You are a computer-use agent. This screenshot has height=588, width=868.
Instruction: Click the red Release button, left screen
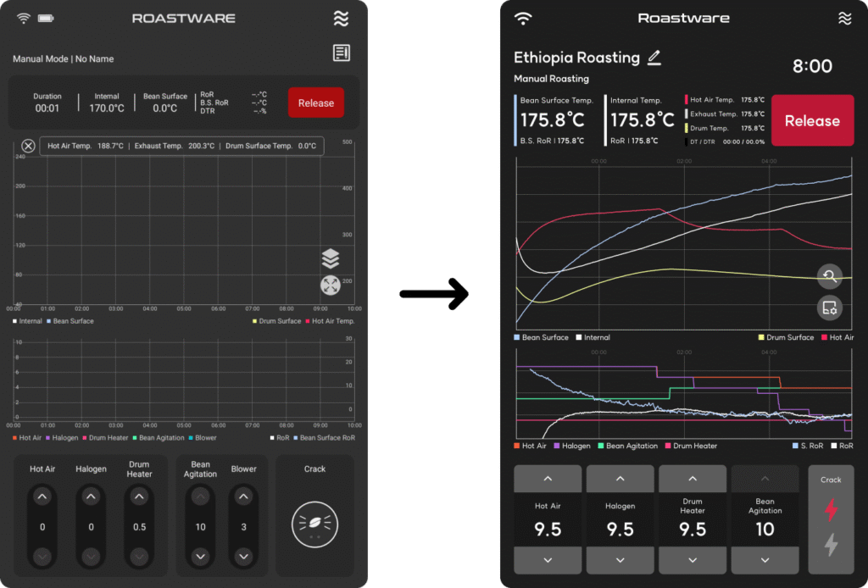coord(316,103)
